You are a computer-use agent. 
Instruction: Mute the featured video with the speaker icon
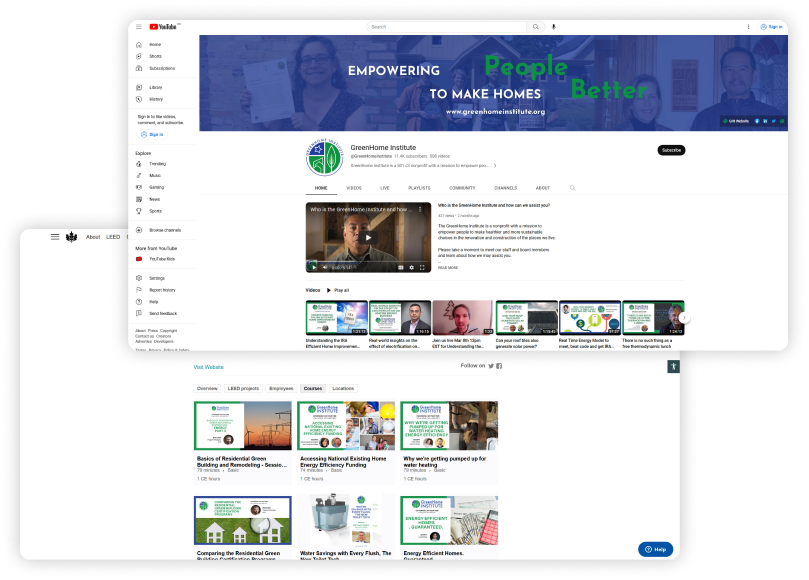(x=325, y=267)
